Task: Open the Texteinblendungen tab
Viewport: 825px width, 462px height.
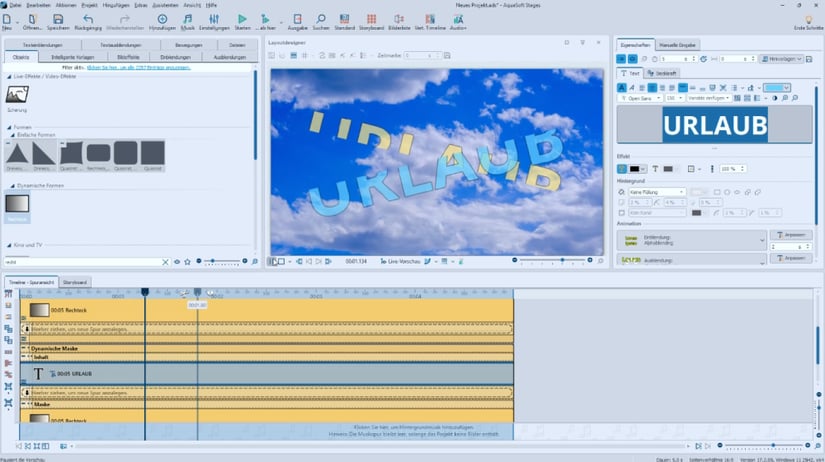Action: click(43, 45)
